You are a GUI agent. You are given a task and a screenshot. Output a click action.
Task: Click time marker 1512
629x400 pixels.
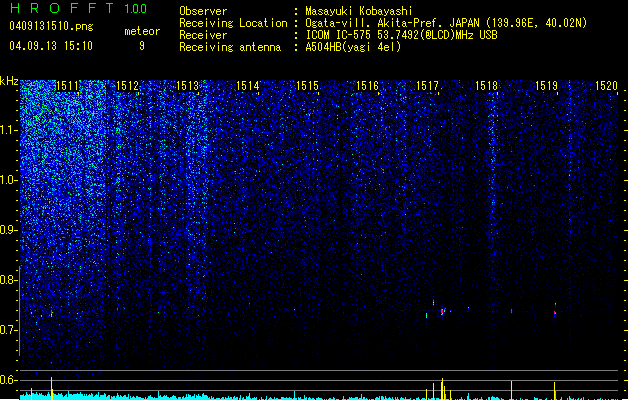point(127,86)
